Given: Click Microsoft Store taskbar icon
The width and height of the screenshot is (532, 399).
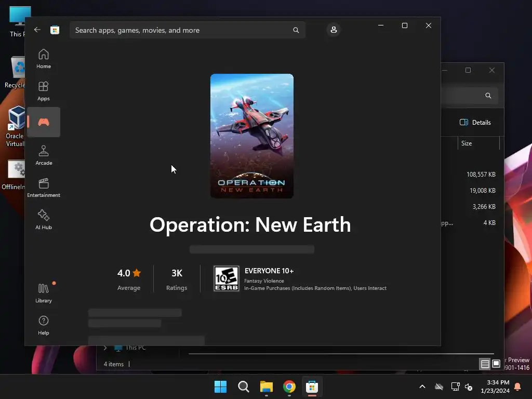Looking at the screenshot, I should tap(312, 387).
